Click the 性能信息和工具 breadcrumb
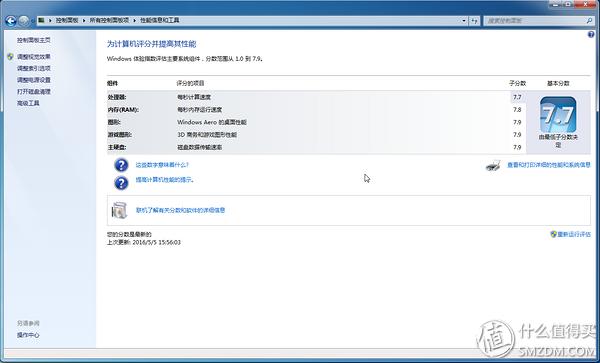 pos(160,20)
